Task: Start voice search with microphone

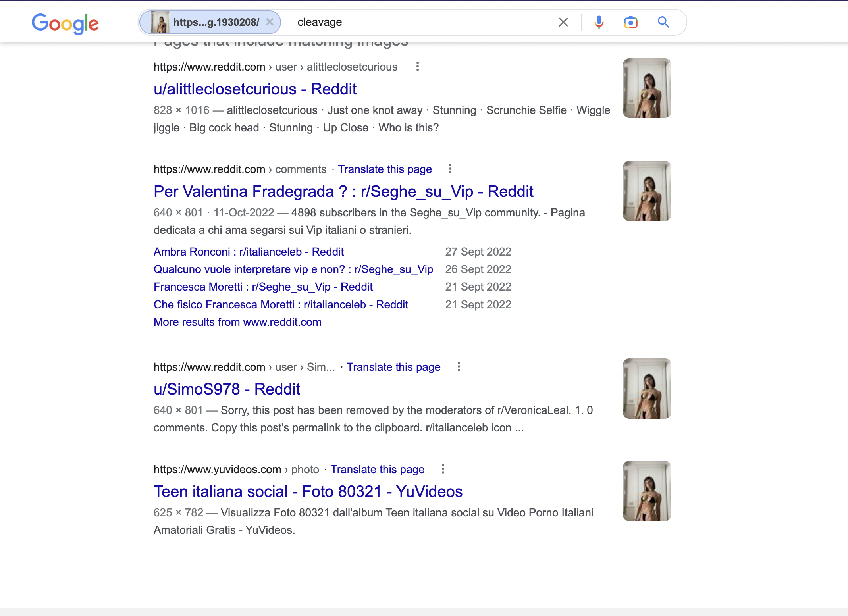Action: click(x=599, y=22)
